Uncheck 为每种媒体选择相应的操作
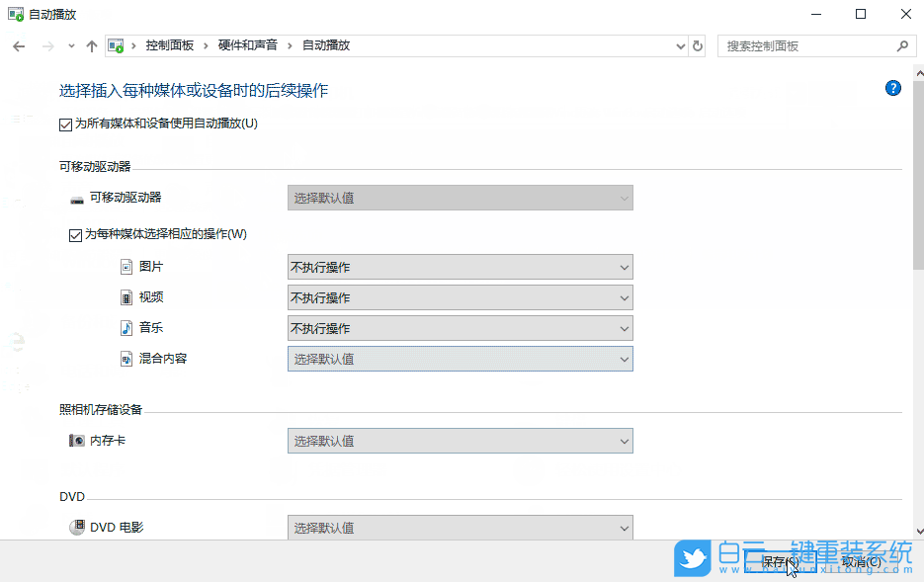Image resolution: width=924 pixels, height=582 pixels. tap(75, 234)
